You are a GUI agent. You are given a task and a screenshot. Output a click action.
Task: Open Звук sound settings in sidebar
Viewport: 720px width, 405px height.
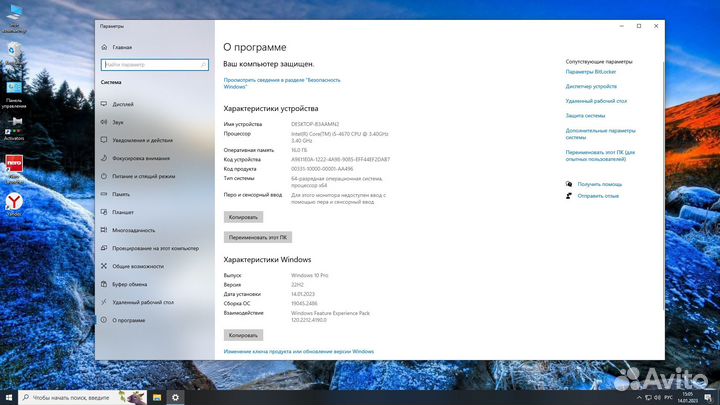[154, 122]
